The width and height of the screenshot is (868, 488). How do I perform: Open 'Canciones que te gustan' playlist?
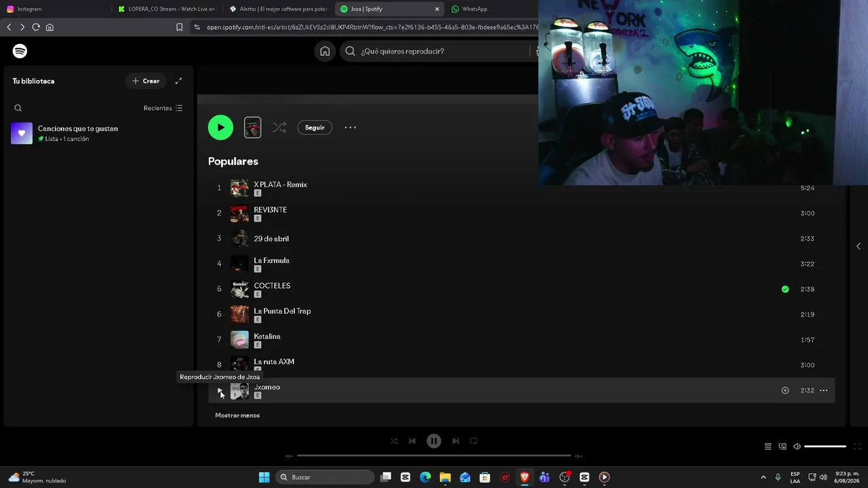point(98,134)
